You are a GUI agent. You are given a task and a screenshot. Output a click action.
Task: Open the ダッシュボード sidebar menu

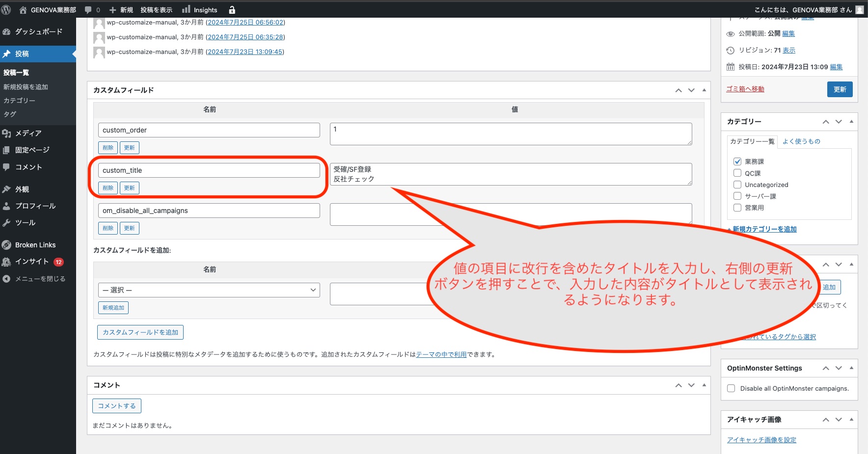38,31
